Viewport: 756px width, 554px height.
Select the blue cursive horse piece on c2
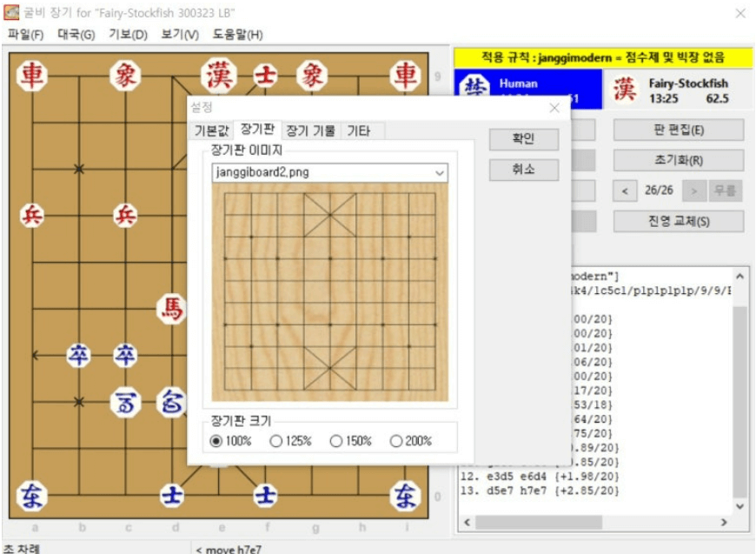tap(125, 402)
